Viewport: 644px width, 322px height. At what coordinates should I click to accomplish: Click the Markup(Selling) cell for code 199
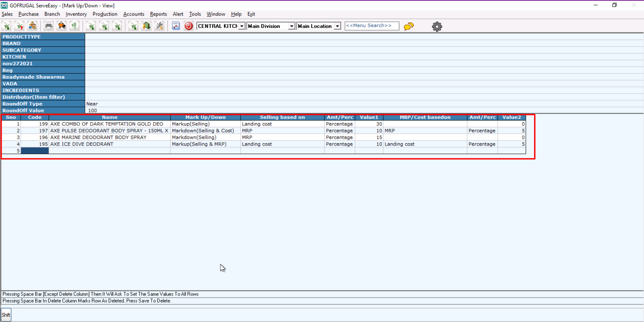(205, 124)
